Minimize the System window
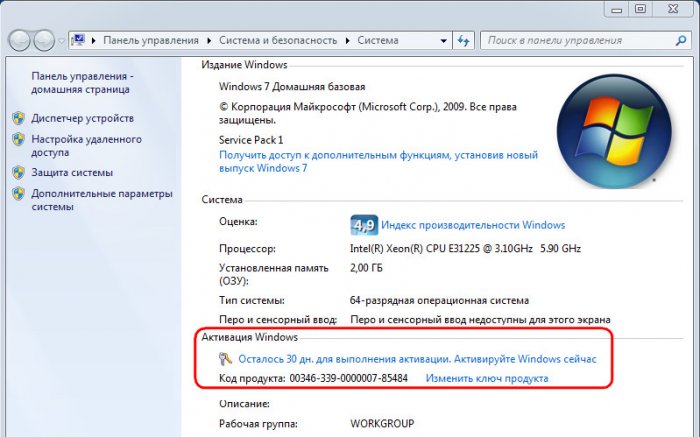Viewport: 700px width, 437px height. (x=617, y=9)
